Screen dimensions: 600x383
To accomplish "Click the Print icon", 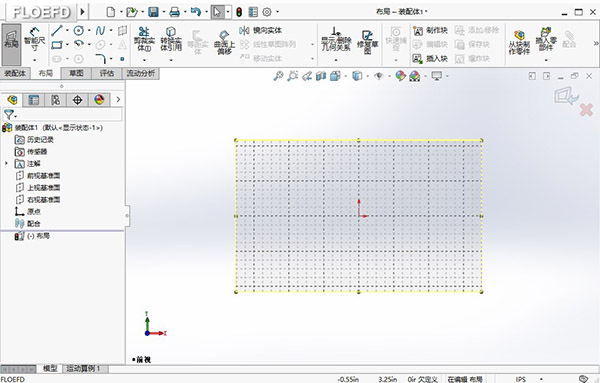I will [x=174, y=12].
